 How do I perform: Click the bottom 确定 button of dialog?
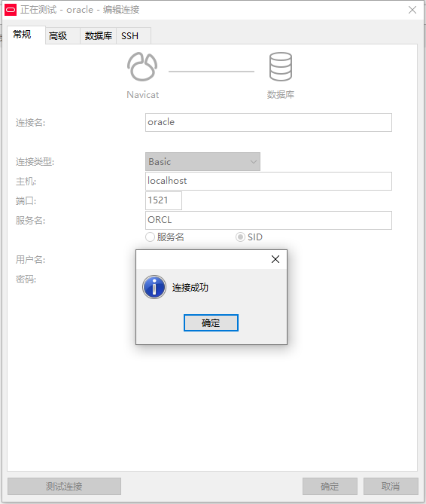pos(330,487)
